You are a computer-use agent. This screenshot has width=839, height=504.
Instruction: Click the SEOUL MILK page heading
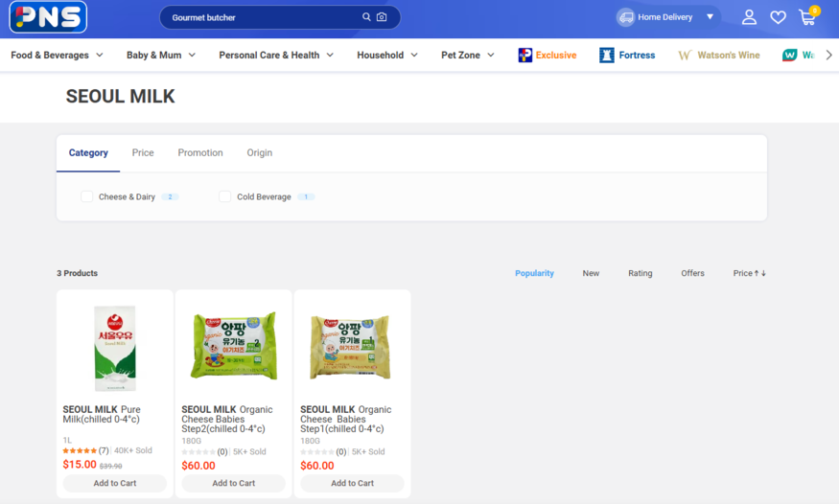tap(121, 96)
